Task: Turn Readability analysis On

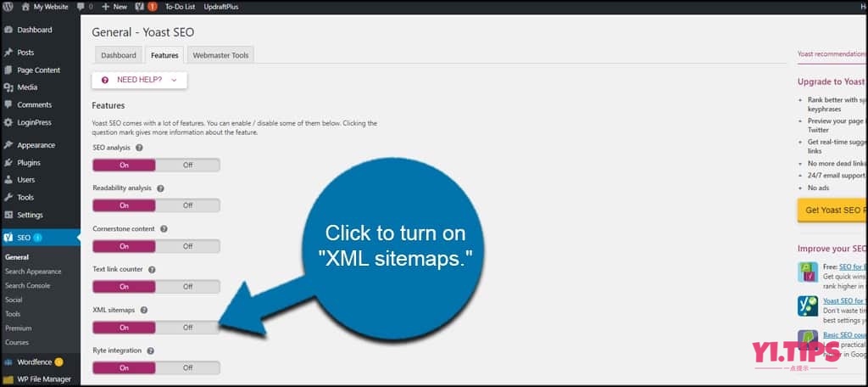Action: [x=124, y=205]
